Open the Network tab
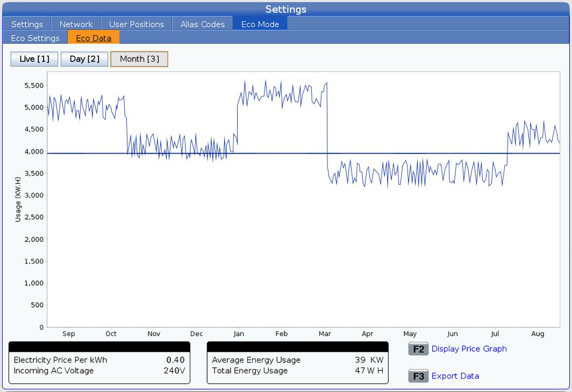Screen dimensions: 572x392 pos(76,24)
